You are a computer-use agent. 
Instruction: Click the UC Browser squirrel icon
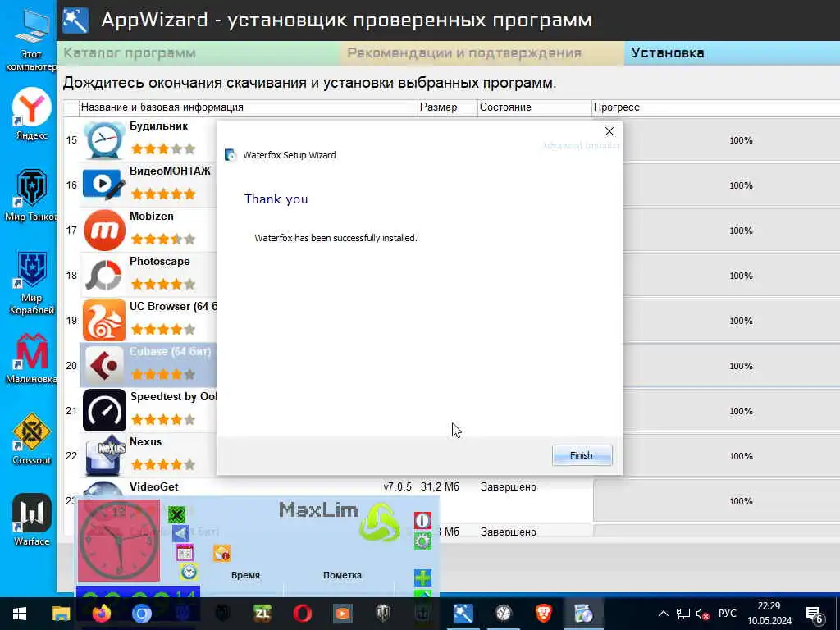(x=104, y=321)
